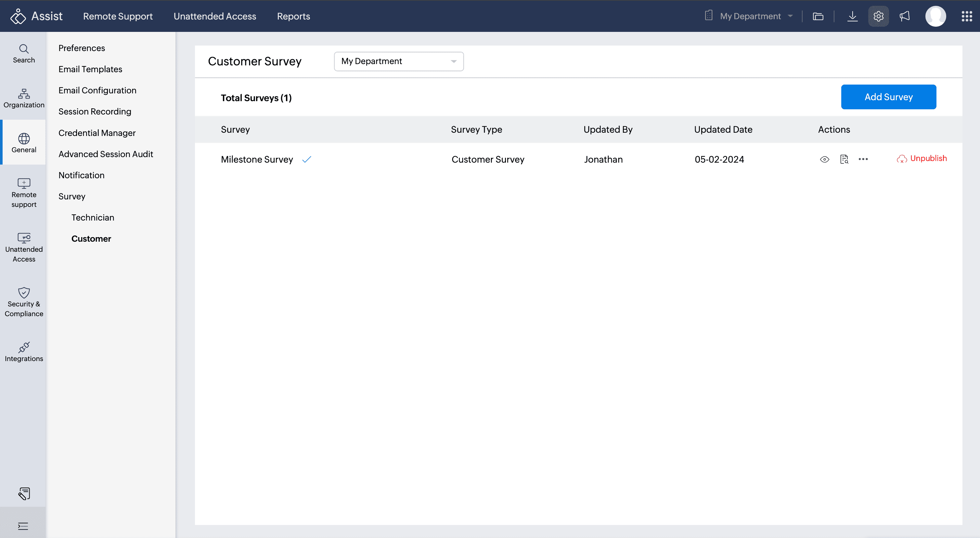Select Technician under Survey settings
This screenshot has height=538, width=980.
pos(93,217)
